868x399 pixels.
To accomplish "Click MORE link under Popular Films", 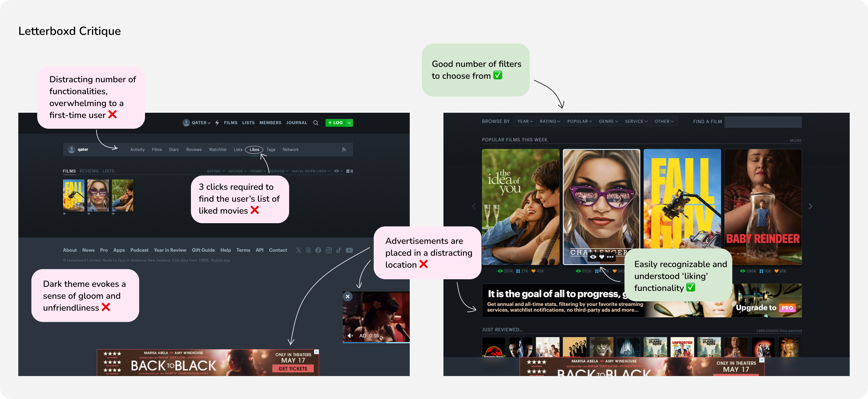I will pos(795,140).
